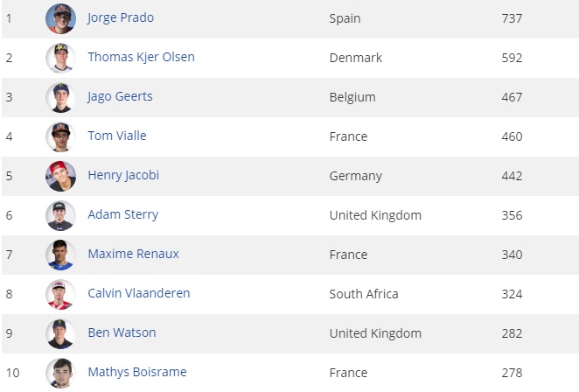Click Calvin Vlaanderen's rider avatar
The height and width of the screenshot is (392, 579).
[60, 294]
